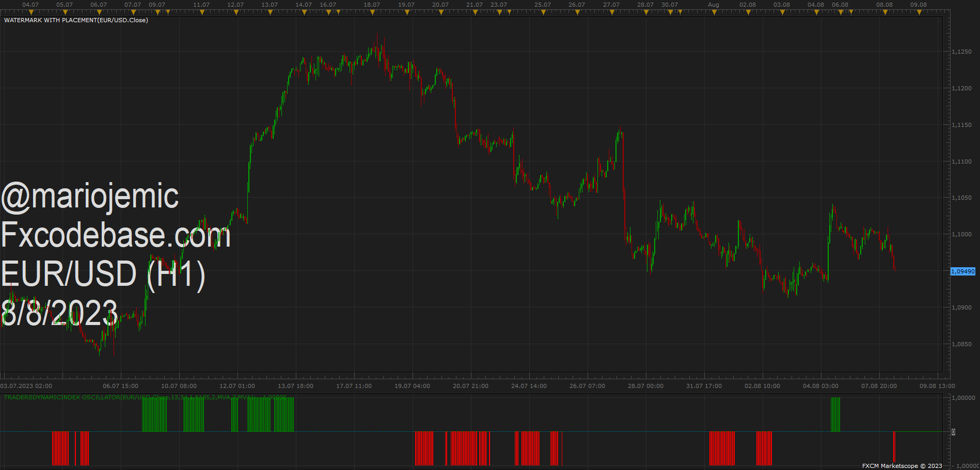
Task: Click the day marker triangle under 06.07
Action: click(99, 12)
